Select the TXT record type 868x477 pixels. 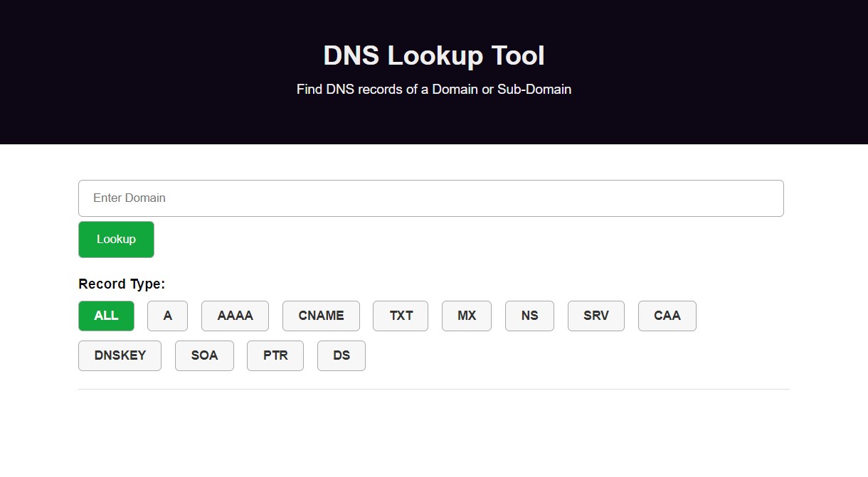pos(401,316)
